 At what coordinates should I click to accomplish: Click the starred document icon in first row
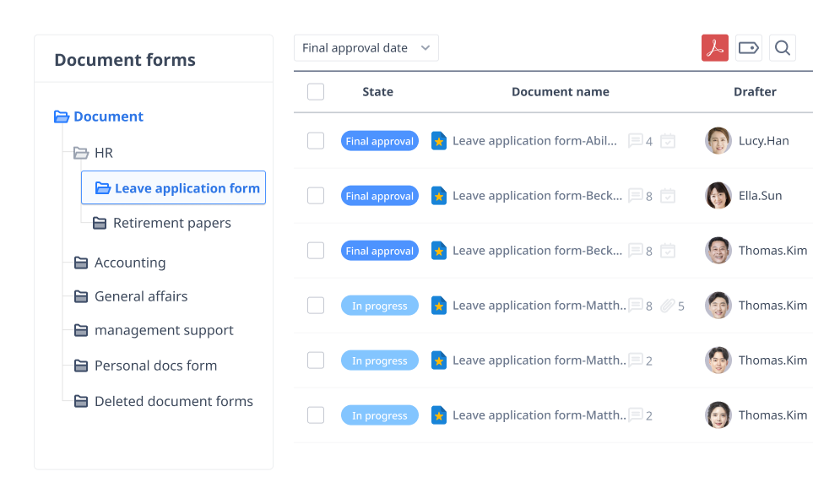pos(438,141)
